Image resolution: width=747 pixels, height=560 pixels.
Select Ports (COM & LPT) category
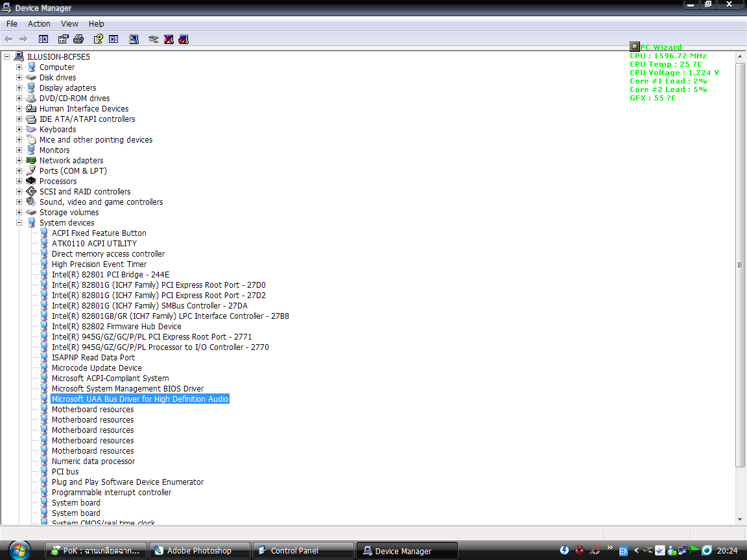point(73,171)
